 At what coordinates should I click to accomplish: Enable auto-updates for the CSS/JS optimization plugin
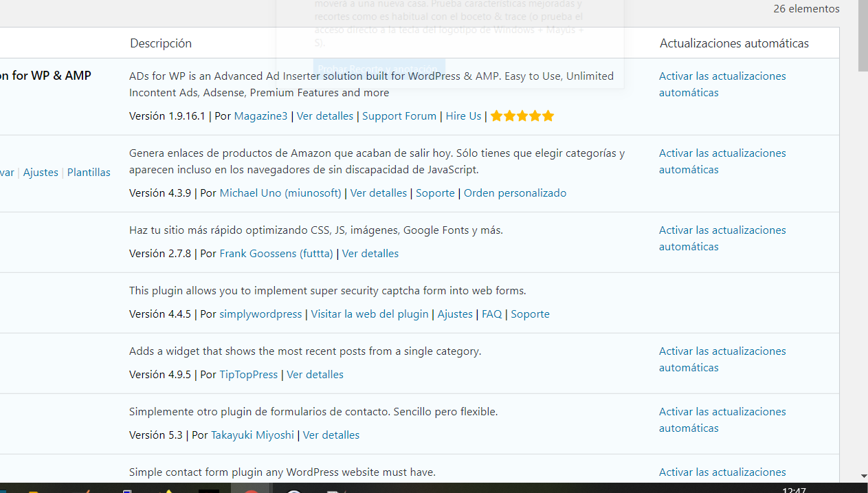point(722,238)
